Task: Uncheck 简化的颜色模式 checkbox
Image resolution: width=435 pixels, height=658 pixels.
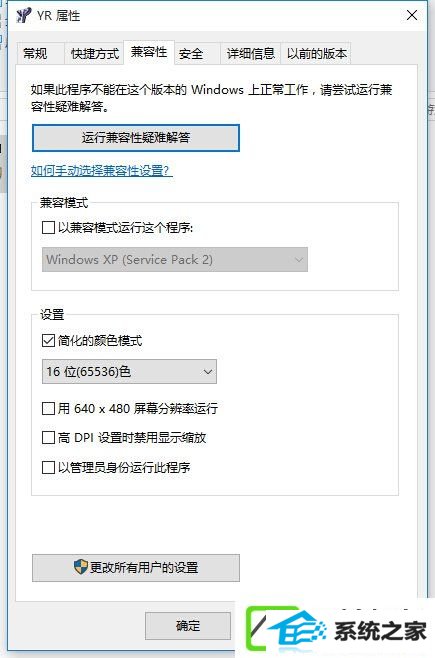Action: pos(49,340)
